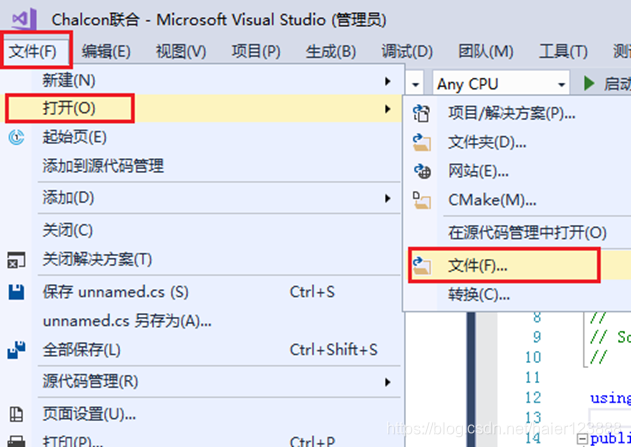
Task: Click the green Start debugging arrow
Action: pyautogui.click(x=589, y=83)
